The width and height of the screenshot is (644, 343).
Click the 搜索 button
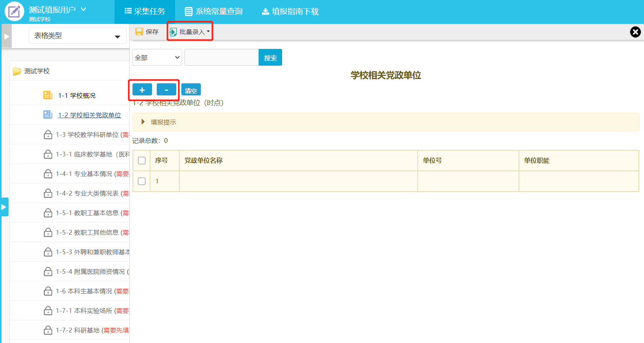pyautogui.click(x=270, y=57)
